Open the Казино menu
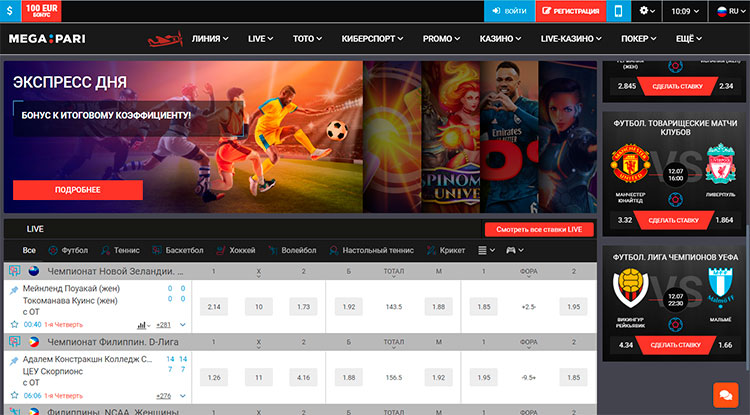 click(500, 39)
